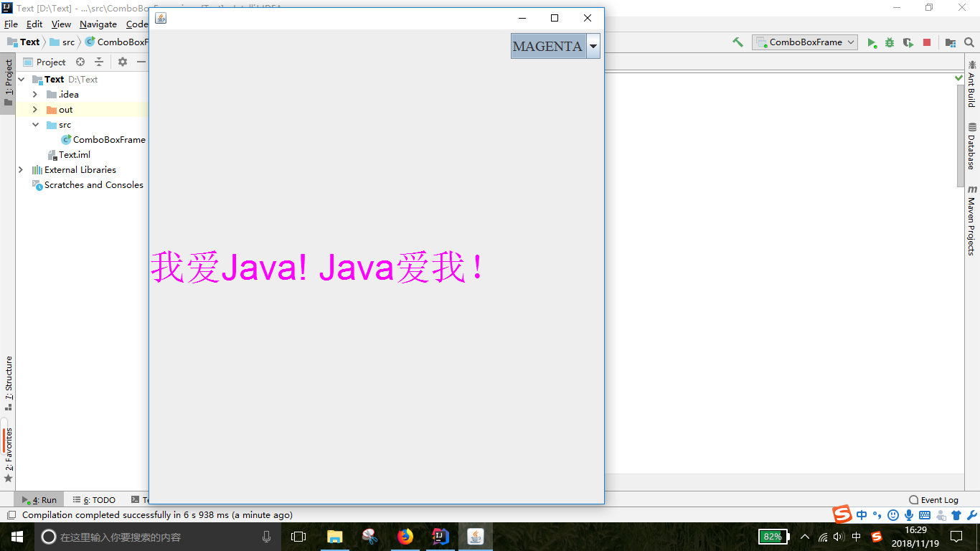Collapse the src folder
Screen dimensions: 980x551
pos(35,124)
